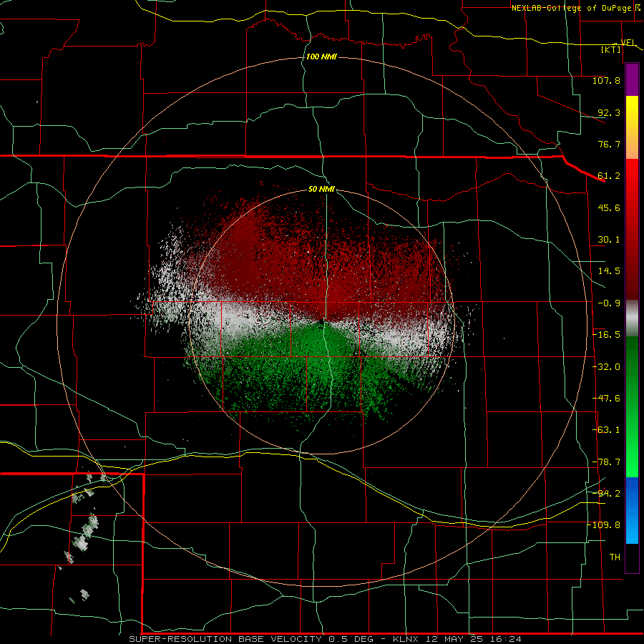The image size is (644, 644).
Task: Click the 61.2 value on velocity scale
Action: tap(609, 176)
